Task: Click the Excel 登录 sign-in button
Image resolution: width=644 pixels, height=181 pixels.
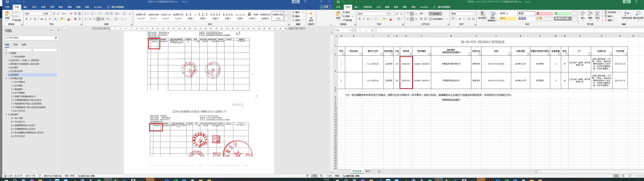Action: pyautogui.click(x=627, y=2)
